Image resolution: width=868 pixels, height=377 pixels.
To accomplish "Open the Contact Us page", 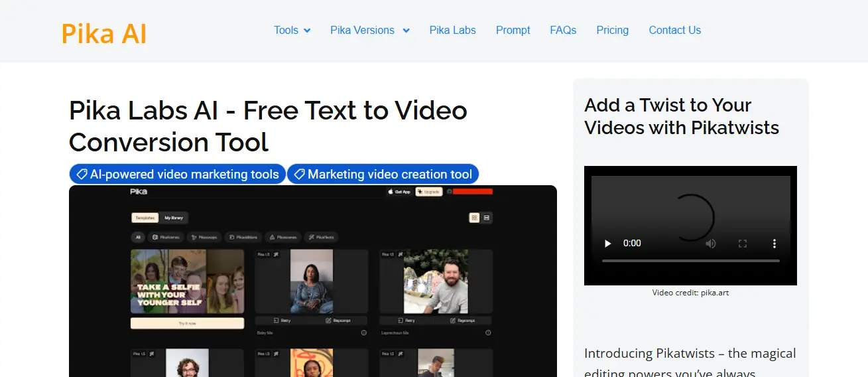I will point(675,30).
